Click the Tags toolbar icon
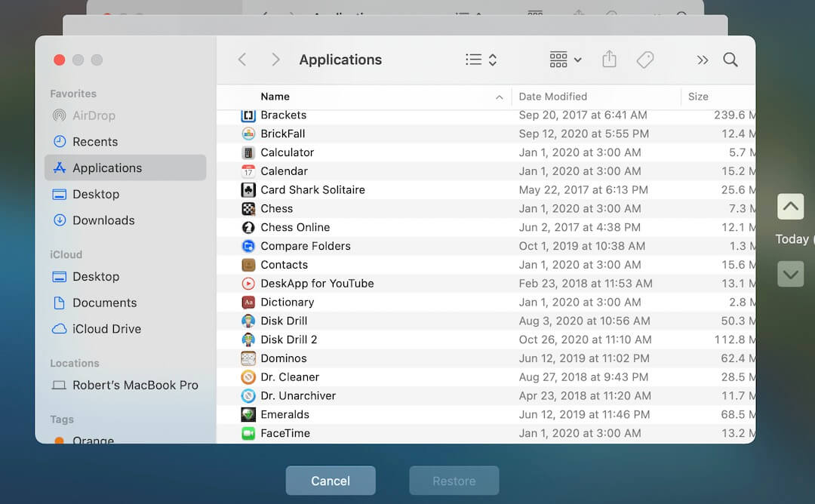The image size is (815, 504). pyautogui.click(x=645, y=60)
